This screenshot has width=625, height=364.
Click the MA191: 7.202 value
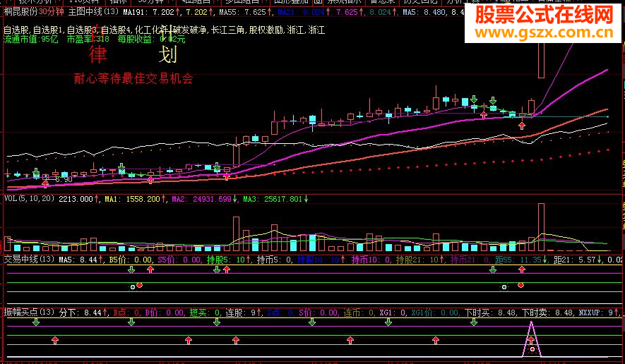click(150, 13)
